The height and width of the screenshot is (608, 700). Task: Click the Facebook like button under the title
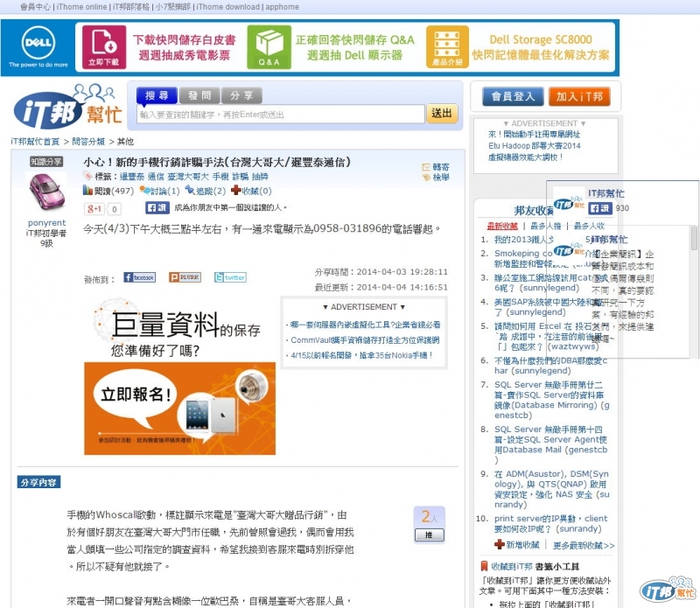coord(157,207)
